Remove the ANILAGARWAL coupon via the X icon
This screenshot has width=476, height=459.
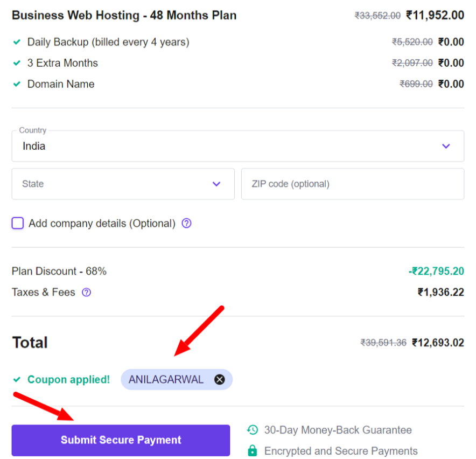click(x=219, y=379)
